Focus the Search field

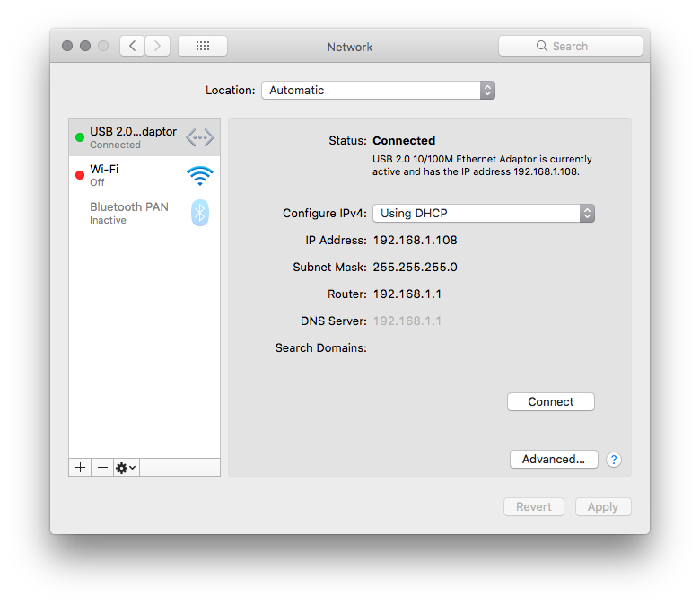[571, 46]
